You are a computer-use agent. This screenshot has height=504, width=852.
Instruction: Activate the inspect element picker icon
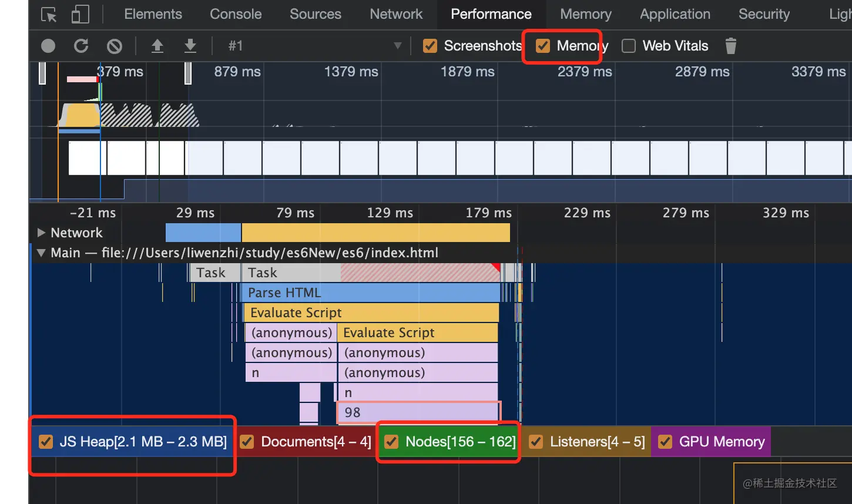tap(49, 14)
